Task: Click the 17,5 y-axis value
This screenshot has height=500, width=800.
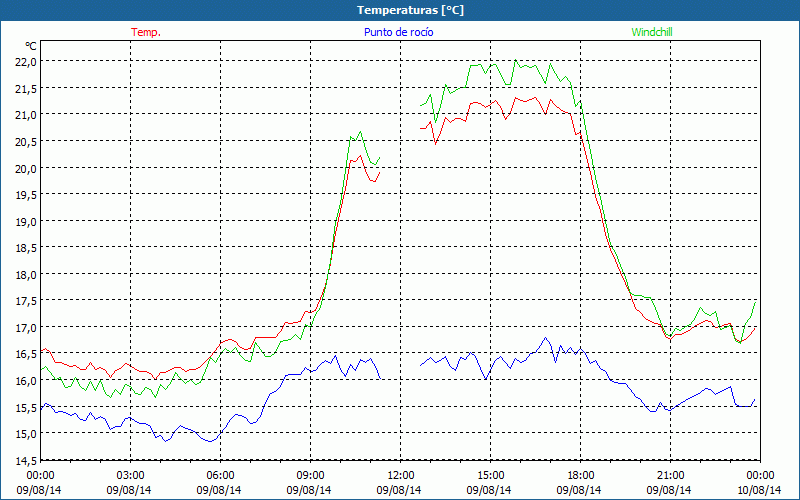Action: 28,301
